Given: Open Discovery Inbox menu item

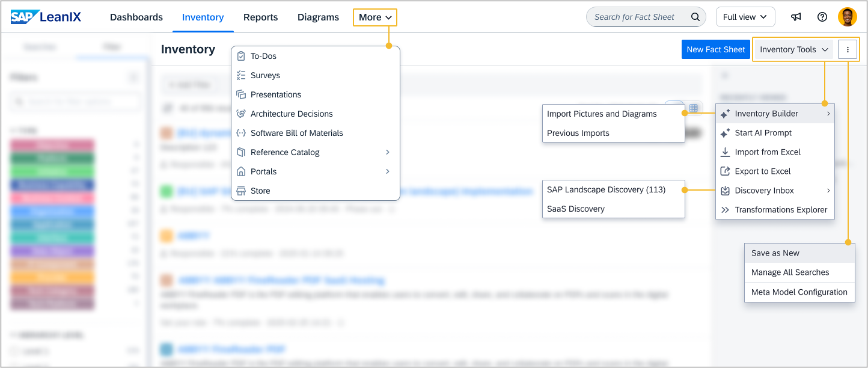Looking at the screenshot, I should click(x=775, y=191).
